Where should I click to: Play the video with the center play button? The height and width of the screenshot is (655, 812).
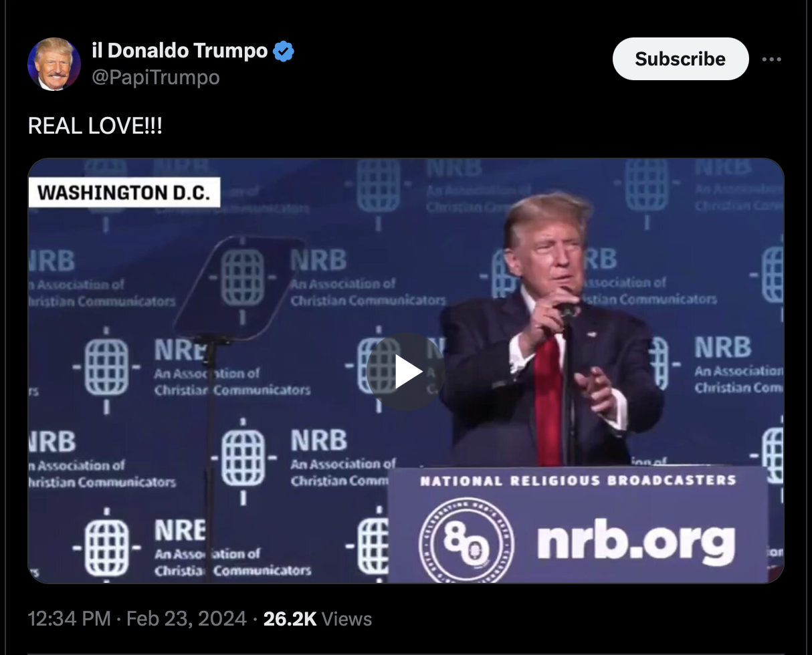tap(405, 372)
